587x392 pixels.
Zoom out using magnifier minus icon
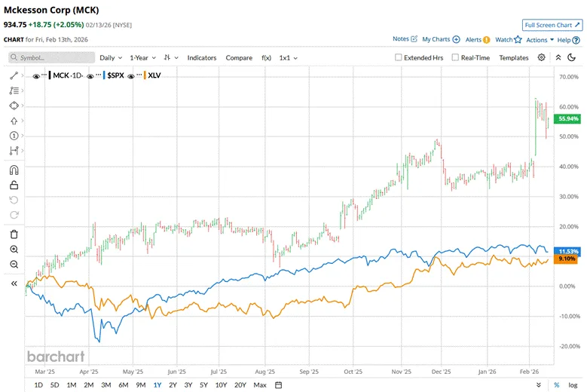point(14,264)
